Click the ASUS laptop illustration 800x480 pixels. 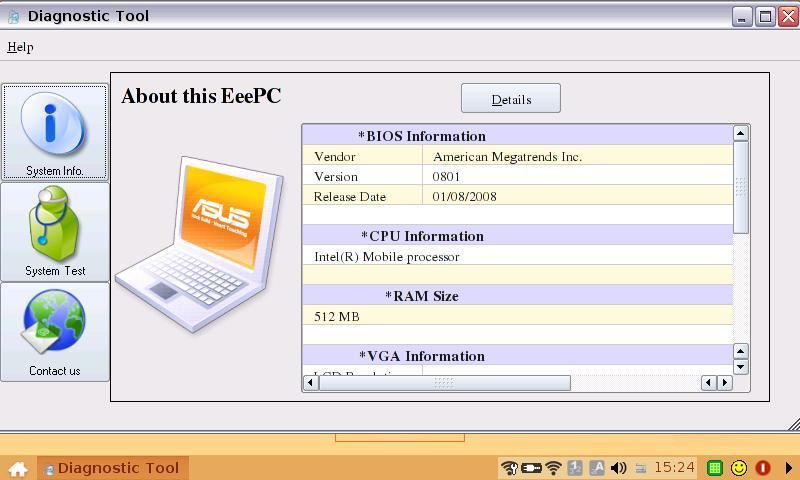pyautogui.click(x=199, y=245)
